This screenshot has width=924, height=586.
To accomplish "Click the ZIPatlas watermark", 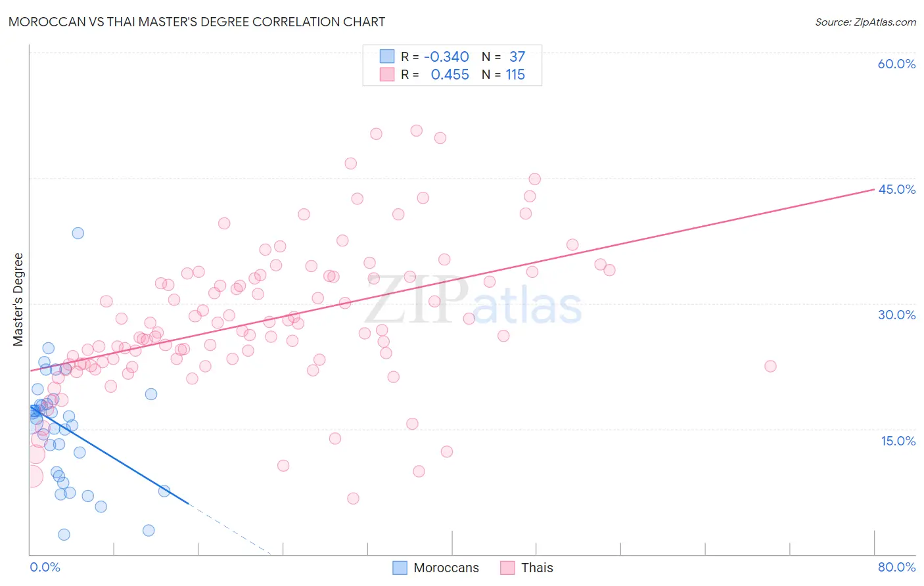I will click(x=473, y=301).
